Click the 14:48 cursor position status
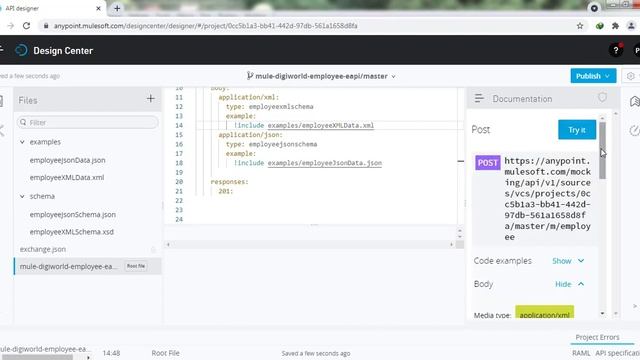 [x=111, y=353]
